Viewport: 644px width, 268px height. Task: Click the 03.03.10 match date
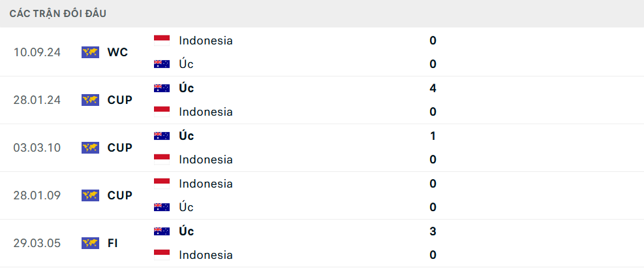point(37,148)
